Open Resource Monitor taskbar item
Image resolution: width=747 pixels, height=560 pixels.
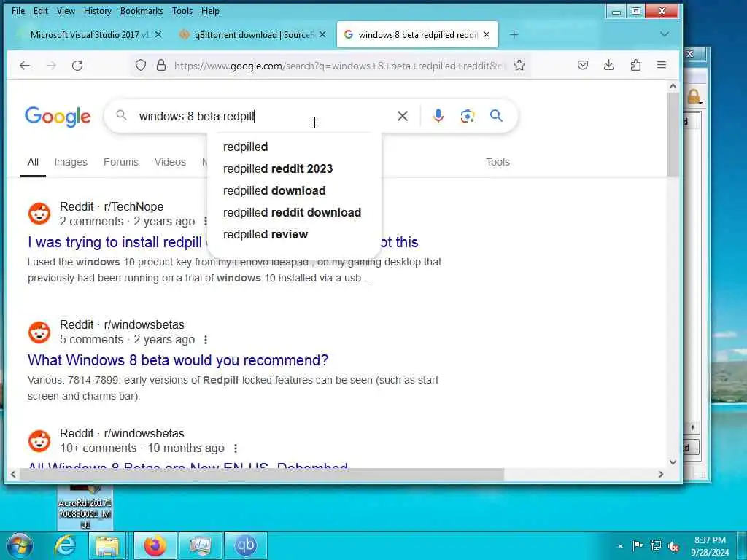tap(201, 545)
